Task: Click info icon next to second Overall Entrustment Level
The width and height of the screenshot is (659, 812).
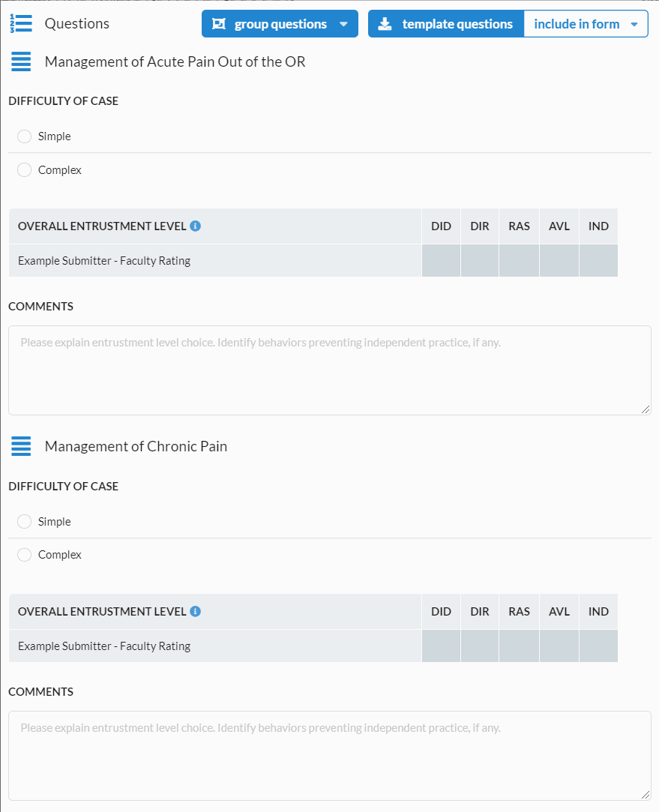Action: pos(195,612)
